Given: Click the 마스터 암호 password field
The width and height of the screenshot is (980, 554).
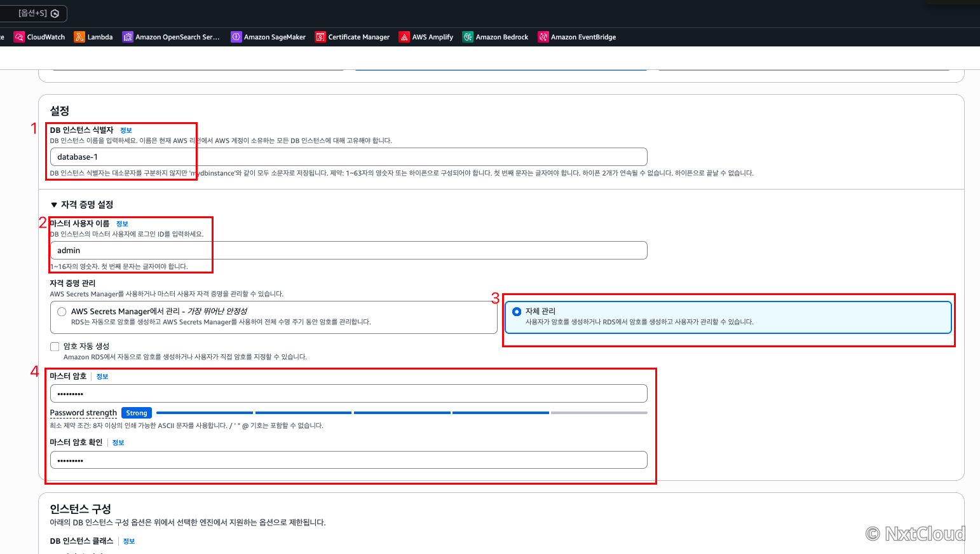Looking at the screenshot, I should click(x=349, y=394).
